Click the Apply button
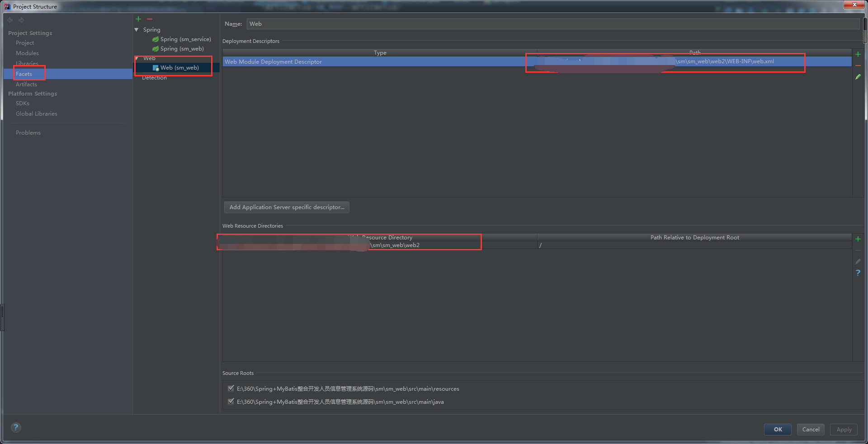Screen dimensions: 868x444 844,430
